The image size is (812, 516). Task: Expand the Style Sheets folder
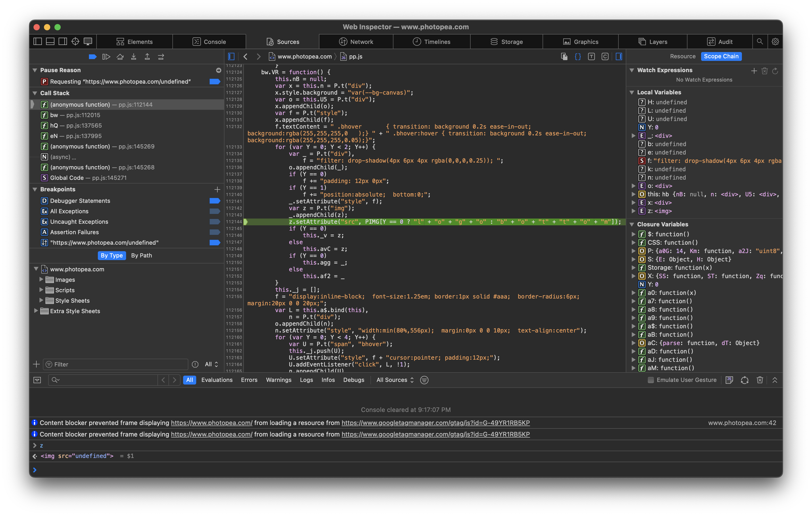[42, 300]
